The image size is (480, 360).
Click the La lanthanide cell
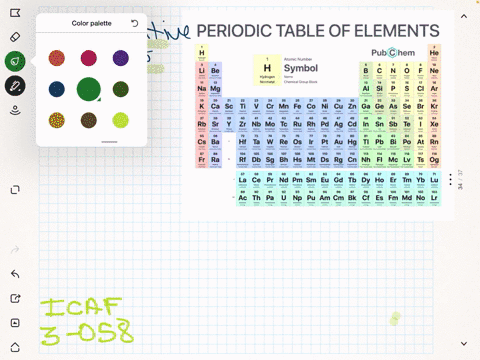pos(243,180)
